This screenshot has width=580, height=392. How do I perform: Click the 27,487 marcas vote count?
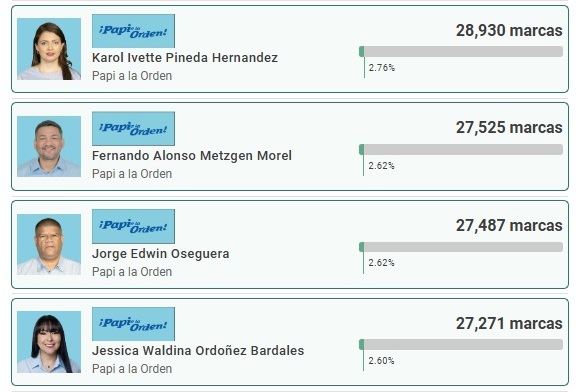509,226
